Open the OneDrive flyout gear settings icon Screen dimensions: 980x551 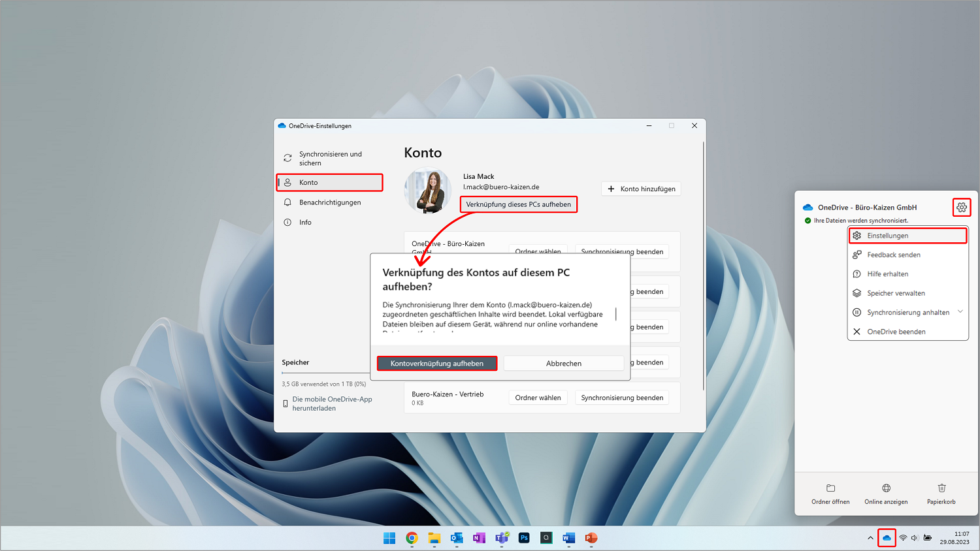(962, 208)
